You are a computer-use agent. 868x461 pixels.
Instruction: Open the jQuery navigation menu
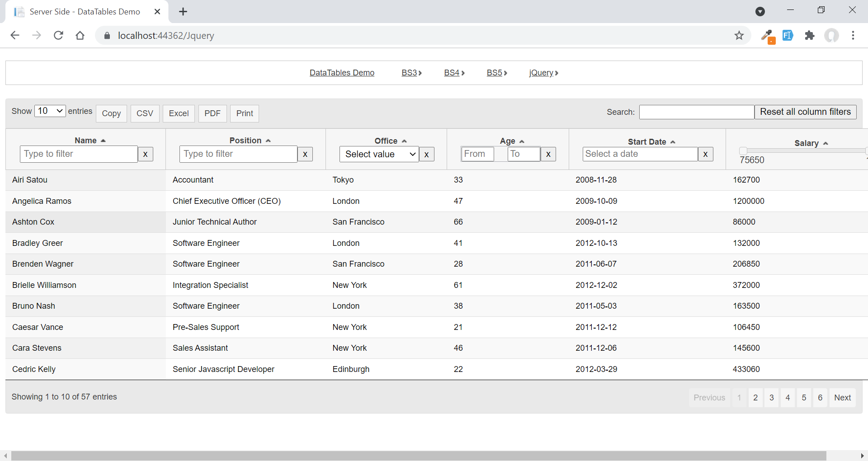pyautogui.click(x=543, y=73)
